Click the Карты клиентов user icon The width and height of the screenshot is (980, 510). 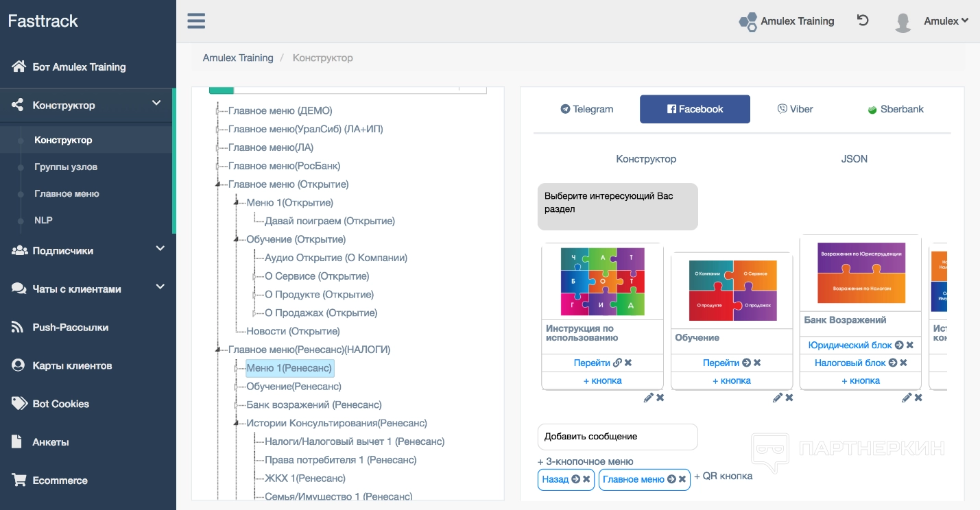pos(19,365)
